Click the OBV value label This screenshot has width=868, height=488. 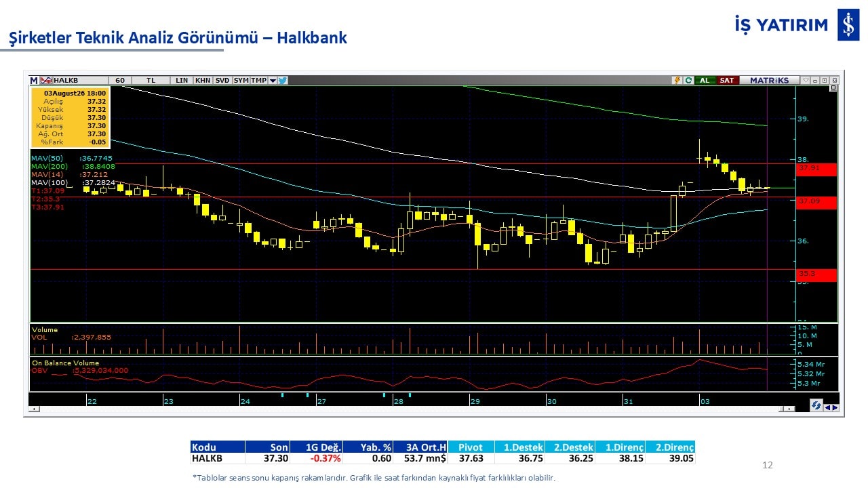click(99, 370)
